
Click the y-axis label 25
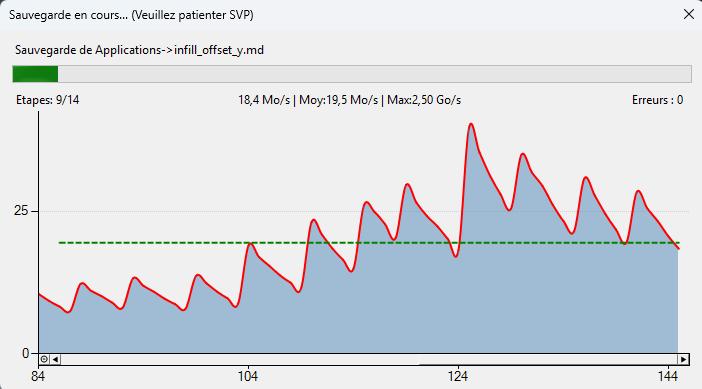[21, 210]
